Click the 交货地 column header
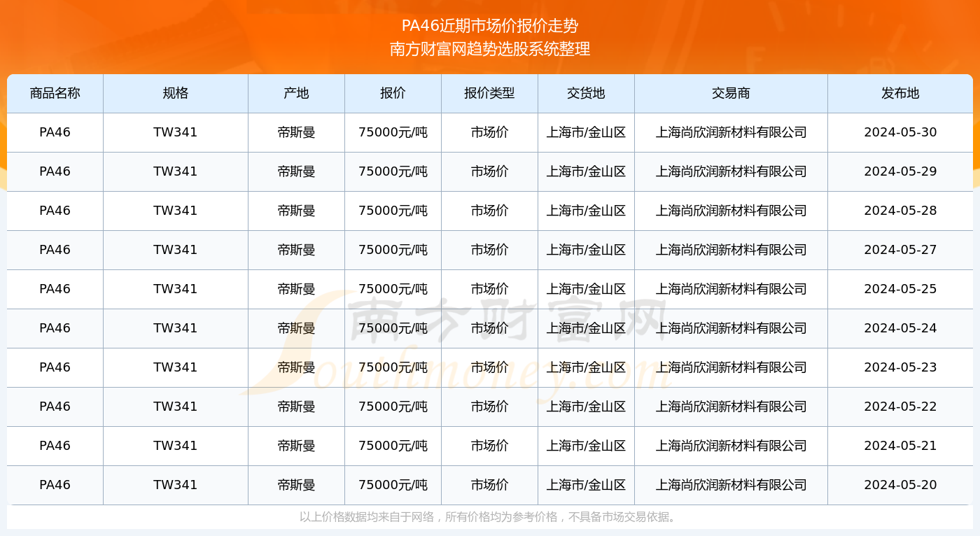This screenshot has width=980, height=536. tap(587, 93)
